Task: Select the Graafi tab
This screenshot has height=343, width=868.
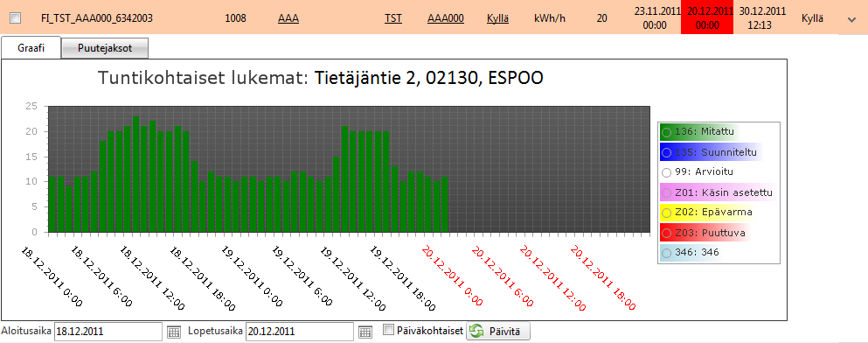Action: [31, 48]
